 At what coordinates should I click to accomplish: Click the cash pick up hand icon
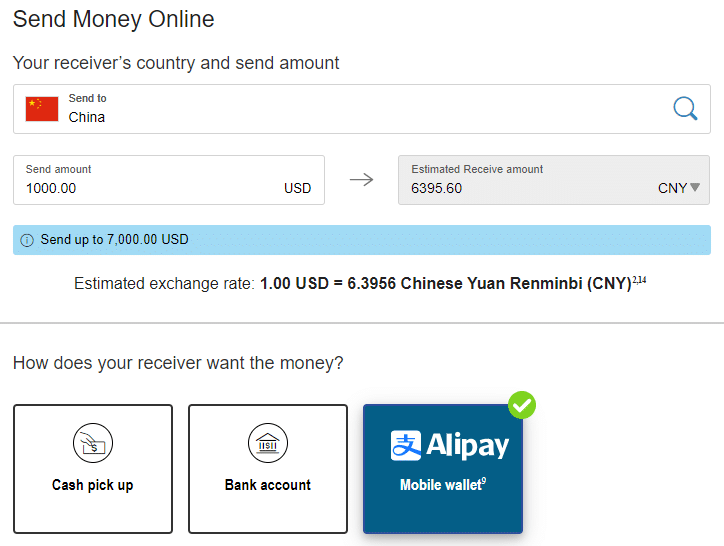coord(93,443)
